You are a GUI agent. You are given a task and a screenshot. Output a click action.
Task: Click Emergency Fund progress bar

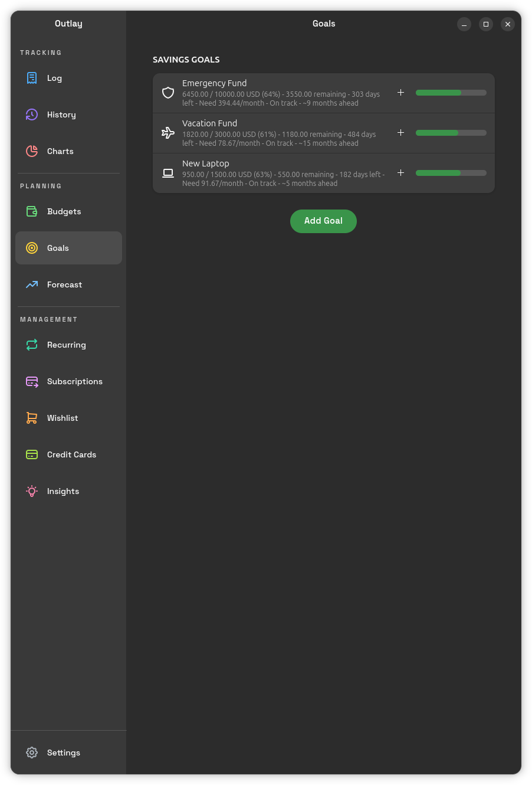coord(451,93)
